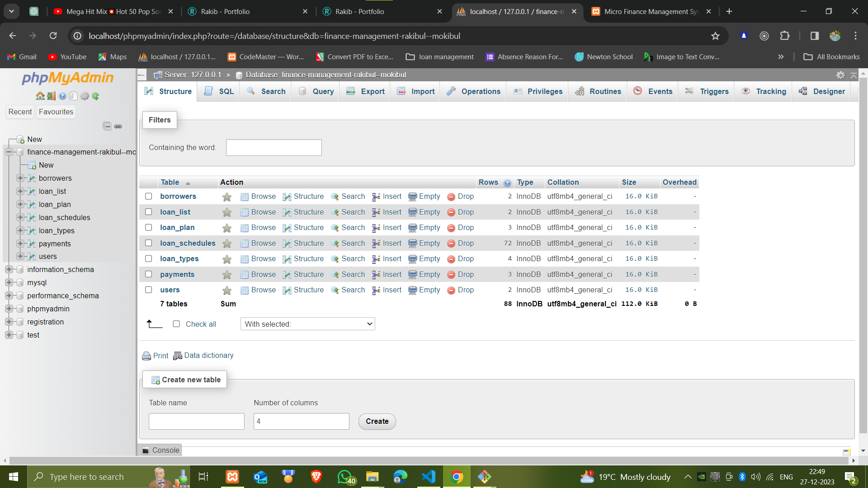Image resolution: width=868 pixels, height=488 pixels.
Task: Click the Number of columns field
Action: 302,422
